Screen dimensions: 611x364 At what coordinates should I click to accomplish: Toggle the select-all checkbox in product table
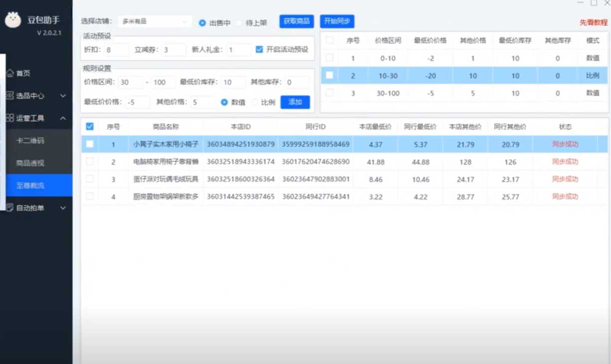click(90, 127)
